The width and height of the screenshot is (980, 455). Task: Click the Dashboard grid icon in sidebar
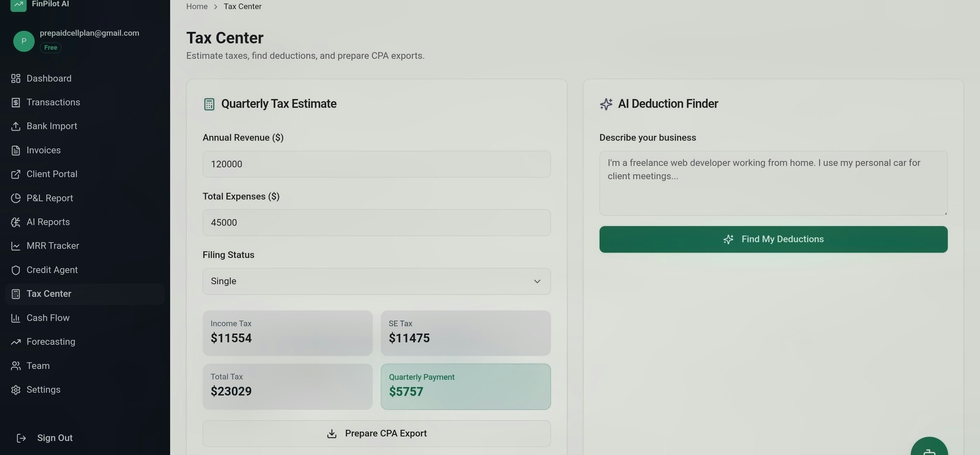(x=16, y=78)
